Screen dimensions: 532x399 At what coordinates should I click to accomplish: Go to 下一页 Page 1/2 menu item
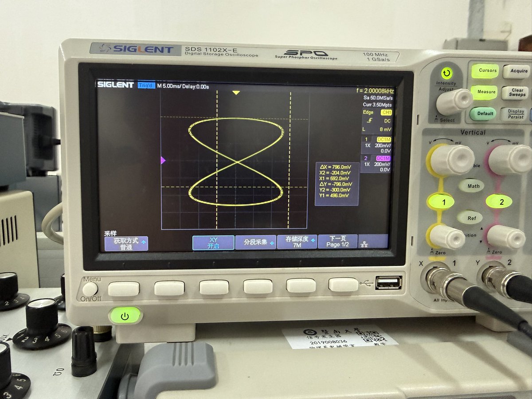click(x=337, y=241)
